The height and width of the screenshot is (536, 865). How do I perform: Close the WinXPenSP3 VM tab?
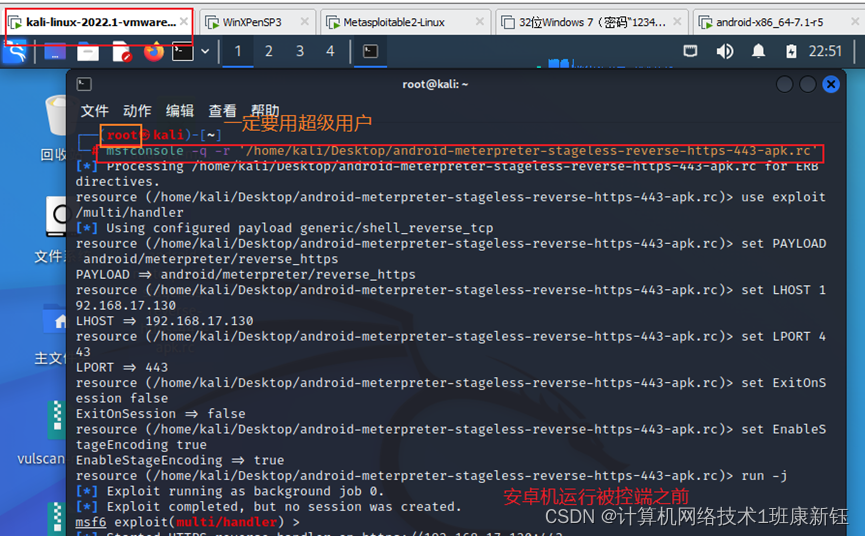pyautogui.click(x=305, y=22)
